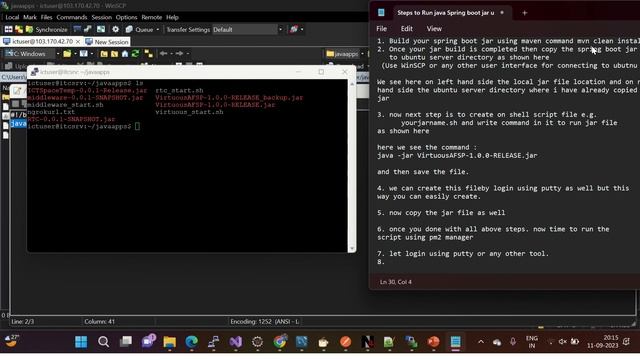This screenshot has width=640, height=360.
Task: Click the synchronized browsing icon in WinSCP toolbar
Action: 101,29
